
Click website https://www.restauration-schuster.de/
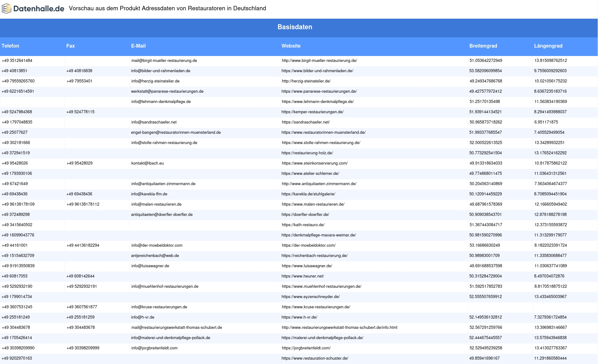[x=315, y=358]
